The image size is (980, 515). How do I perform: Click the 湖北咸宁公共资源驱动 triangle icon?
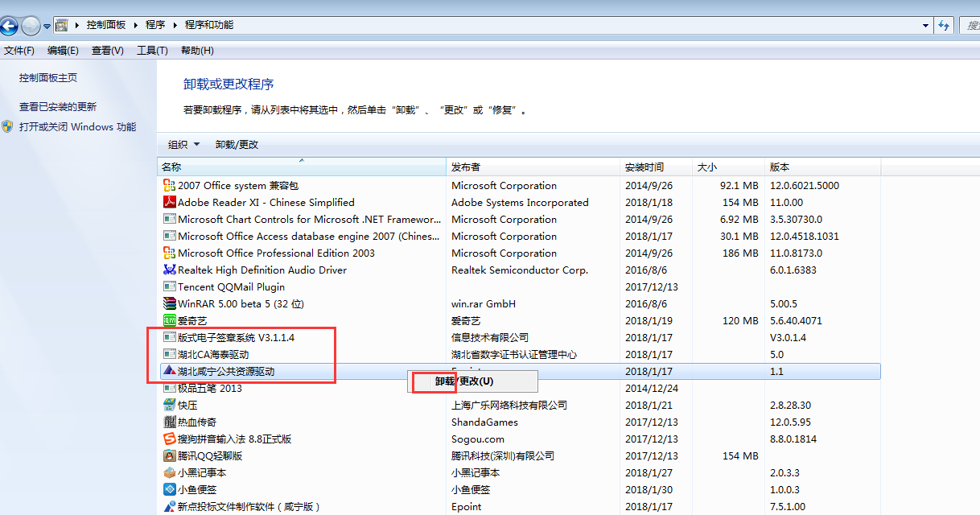(169, 371)
